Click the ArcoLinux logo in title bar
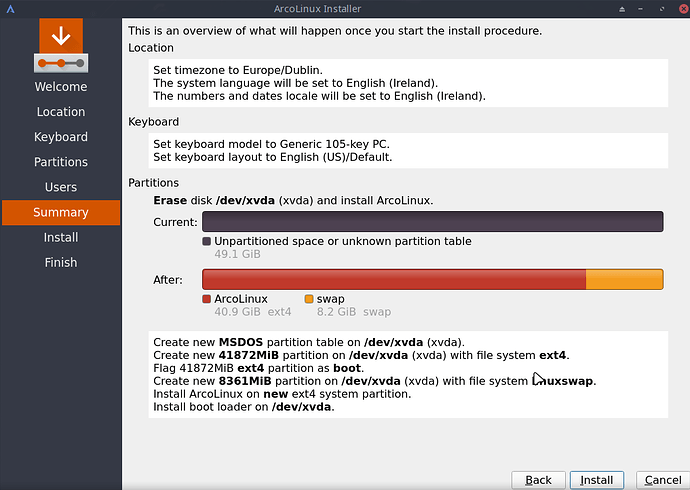The image size is (690, 490). coord(11,9)
